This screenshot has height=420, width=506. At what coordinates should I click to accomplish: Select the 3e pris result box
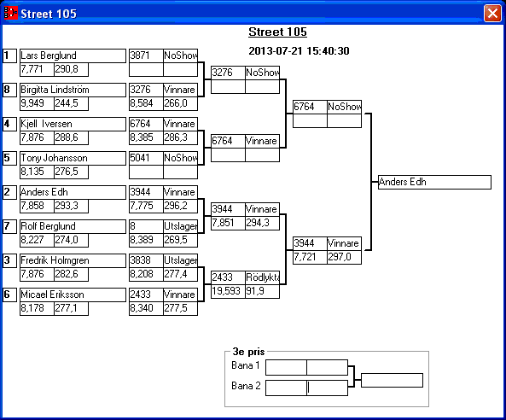392,380
